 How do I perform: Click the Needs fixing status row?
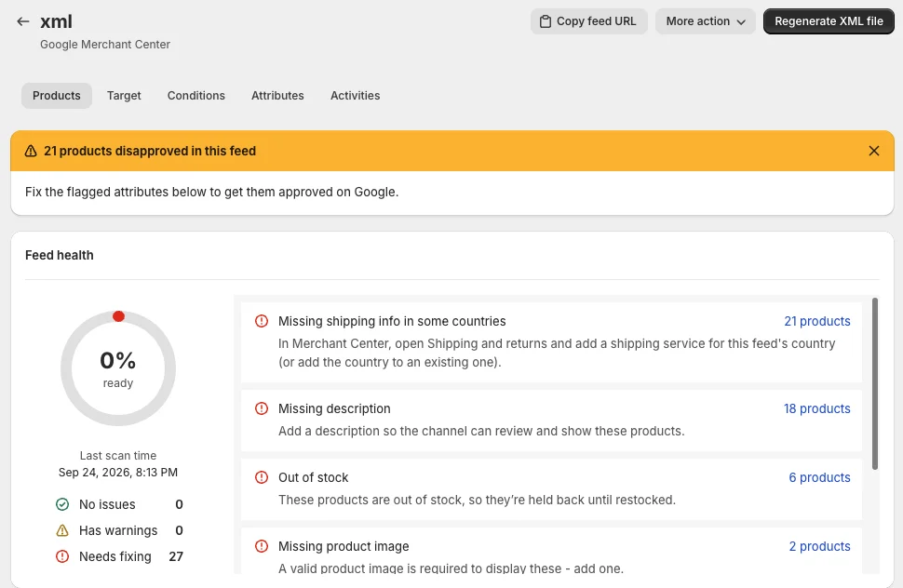(119, 556)
